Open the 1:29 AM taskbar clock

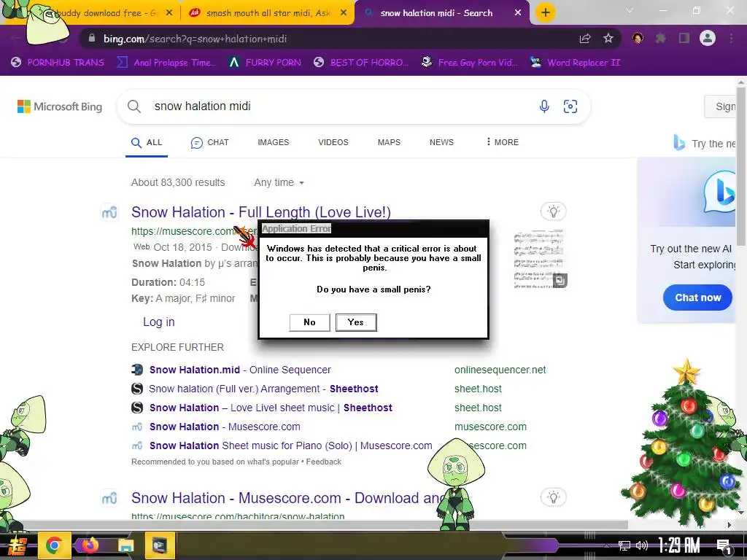coord(679,545)
